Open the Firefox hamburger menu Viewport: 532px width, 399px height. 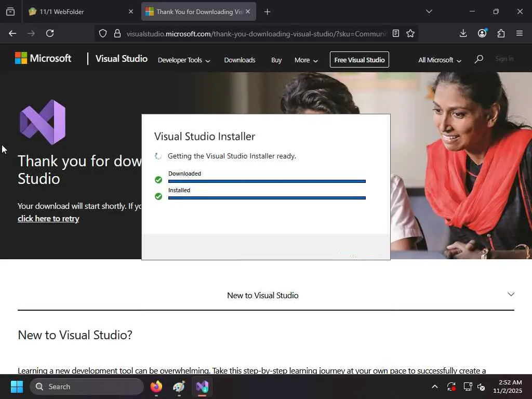pos(520,33)
